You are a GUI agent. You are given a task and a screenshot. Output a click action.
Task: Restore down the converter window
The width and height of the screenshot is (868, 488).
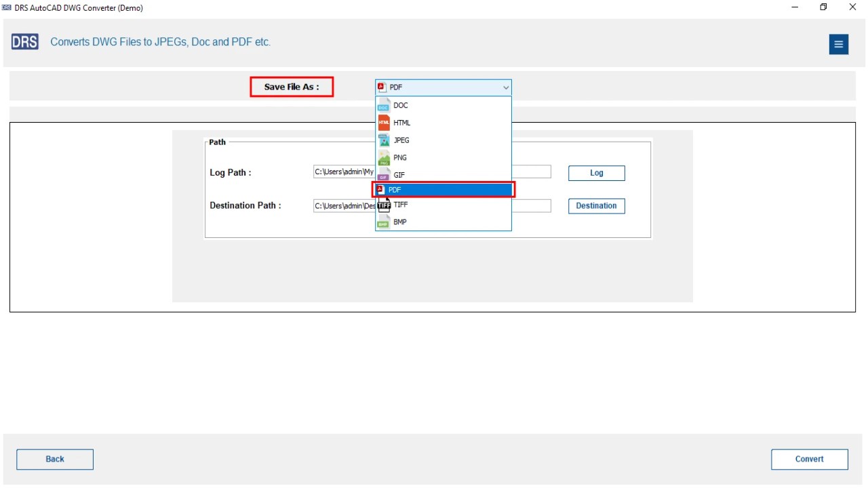pyautogui.click(x=823, y=7)
